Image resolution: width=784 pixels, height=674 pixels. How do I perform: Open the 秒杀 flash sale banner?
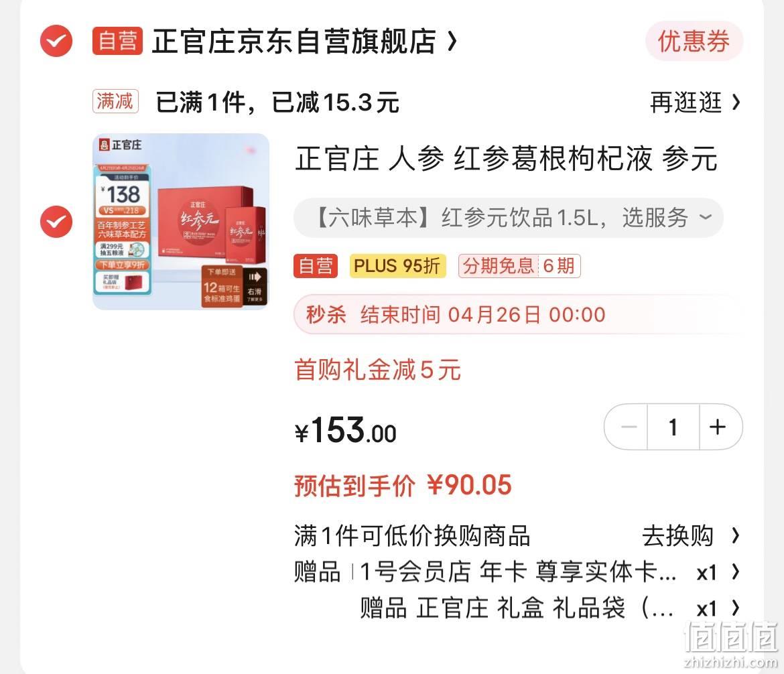tap(517, 314)
